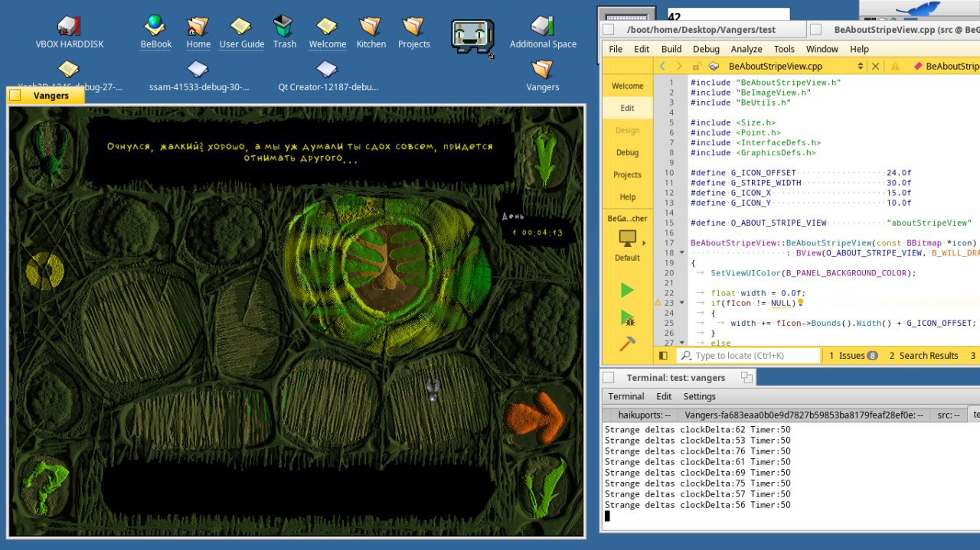Switch to Projects mode in Qt Creator sidebar

click(x=627, y=174)
